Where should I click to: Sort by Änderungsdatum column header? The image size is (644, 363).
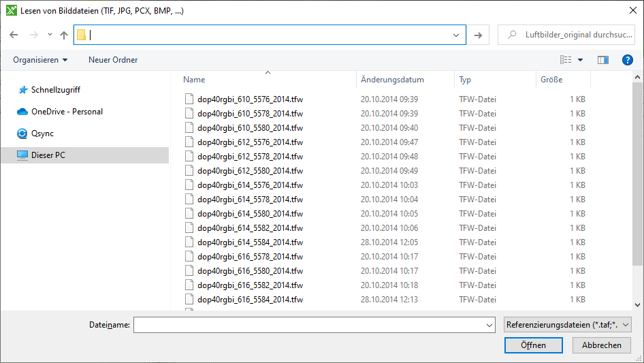click(x=393, y=80)
